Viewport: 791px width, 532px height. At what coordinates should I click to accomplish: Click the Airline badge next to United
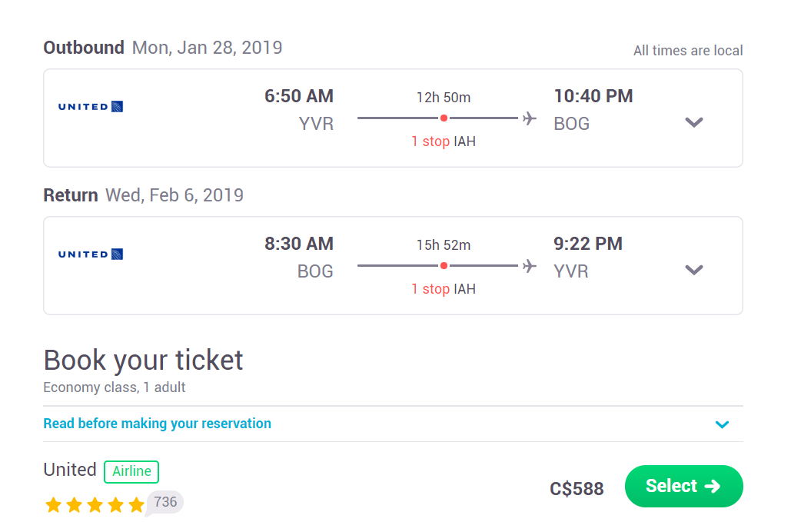131,471
